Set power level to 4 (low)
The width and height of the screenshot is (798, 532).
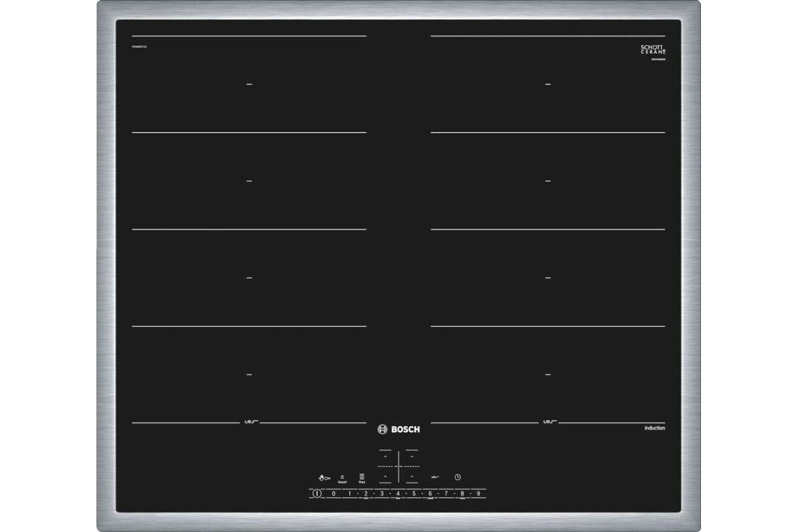tap(398, 493)
